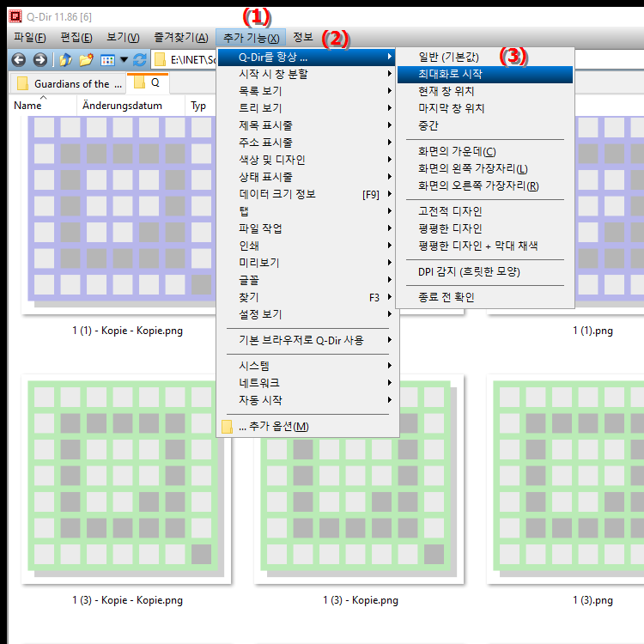Select 마지막 창 위치 option
The width and height of the screenshot is (644, 644).
coord(484,108)
